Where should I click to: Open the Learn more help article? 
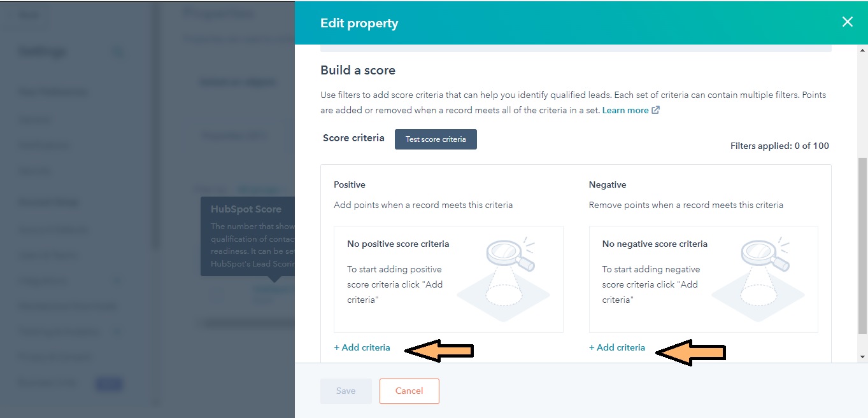click(x=625, y=110)
